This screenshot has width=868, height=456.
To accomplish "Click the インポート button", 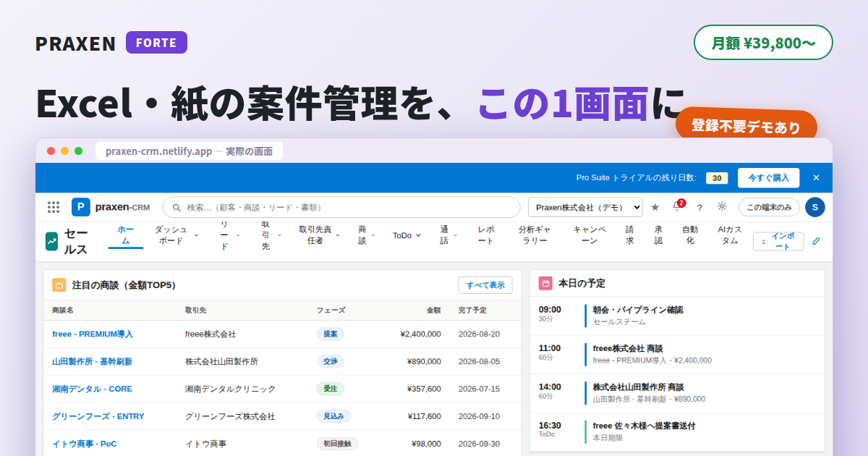I will click(778, 241).
